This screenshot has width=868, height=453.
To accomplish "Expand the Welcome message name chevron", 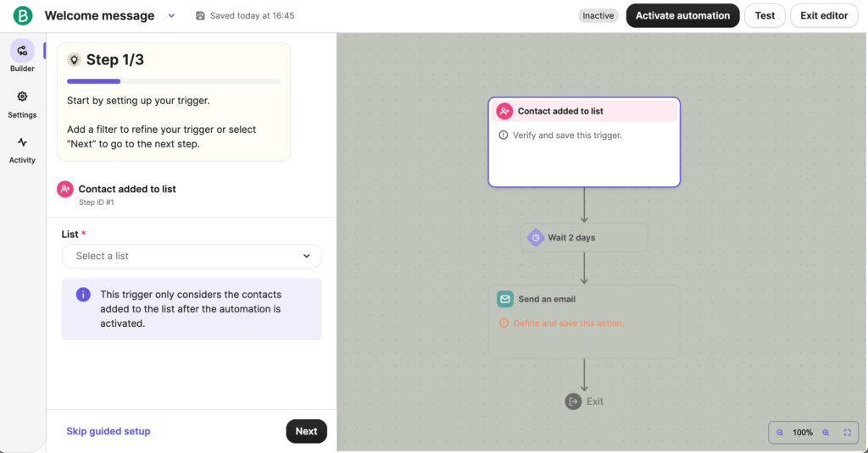I will [171, 15].
